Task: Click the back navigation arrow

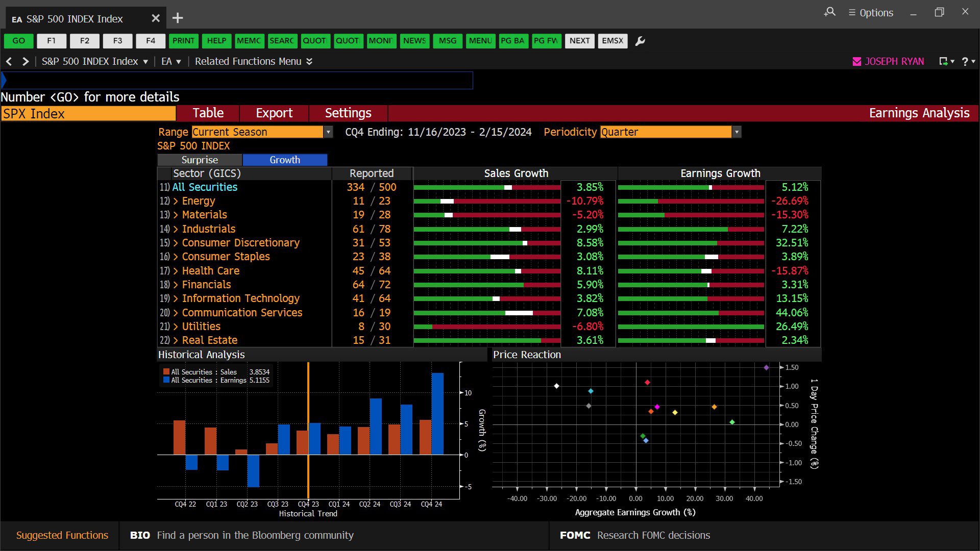Action: pos(9,61)
